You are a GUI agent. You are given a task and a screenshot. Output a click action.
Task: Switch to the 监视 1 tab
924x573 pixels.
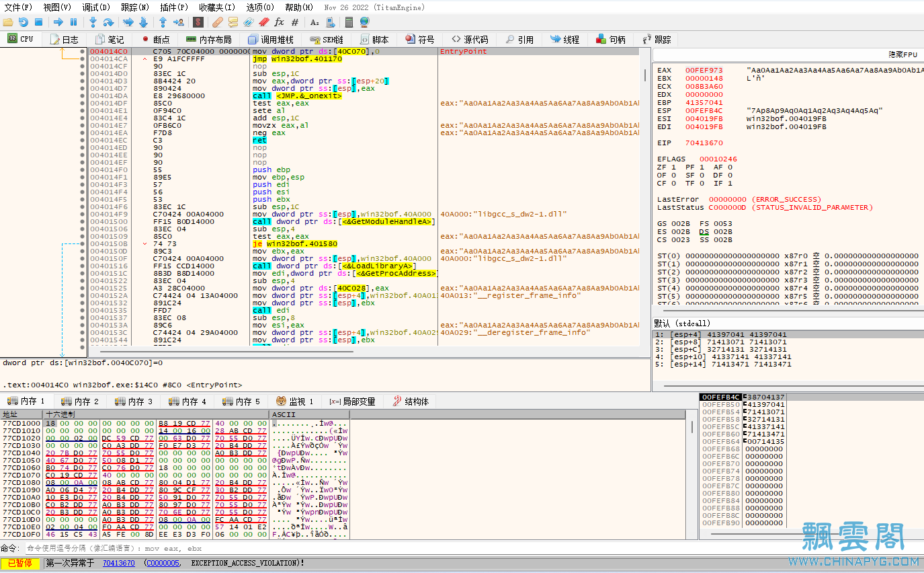point(294,402)
